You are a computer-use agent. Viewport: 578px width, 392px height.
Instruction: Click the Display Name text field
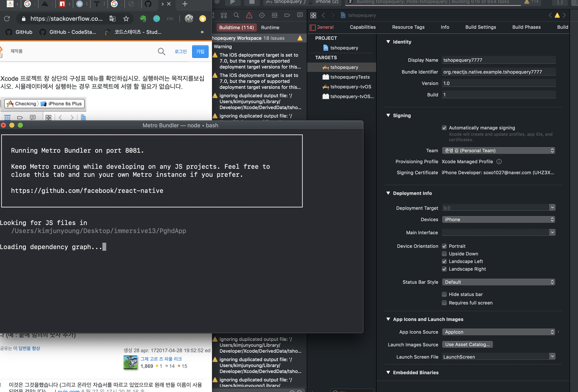(x=498, y=60)
